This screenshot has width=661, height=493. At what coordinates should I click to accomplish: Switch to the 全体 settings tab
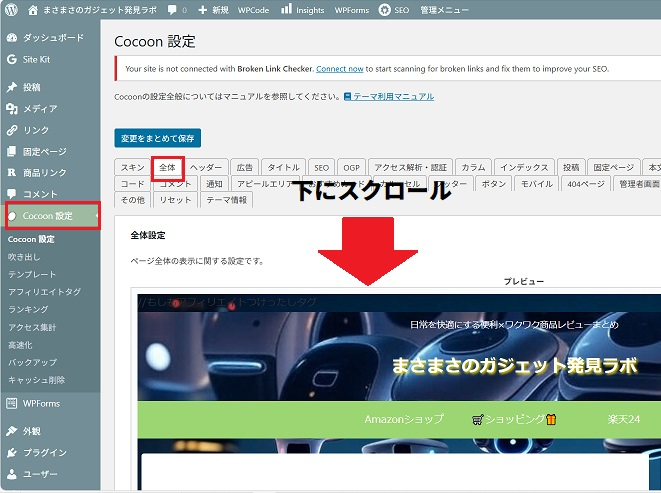(x=167, y=168)
